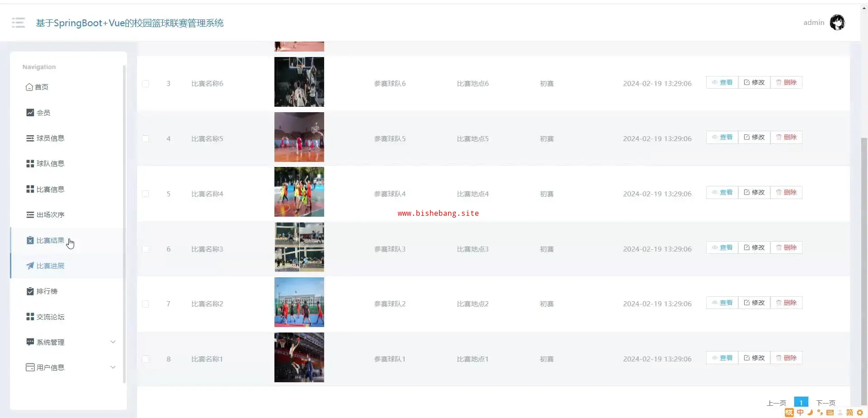Screen dimensions: 868x418
Task: Click the list icon beside 出场次序
Action: (x=30, y=215)
